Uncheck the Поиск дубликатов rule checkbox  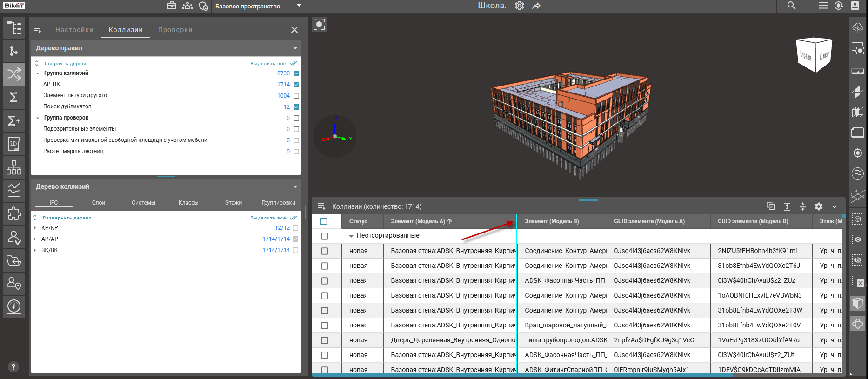296,107
